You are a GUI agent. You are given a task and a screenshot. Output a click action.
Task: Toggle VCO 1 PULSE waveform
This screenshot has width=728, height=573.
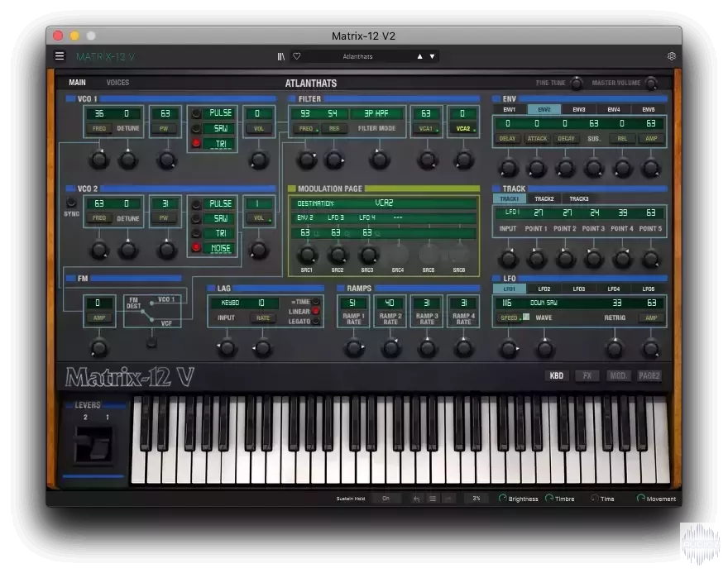click(196, 112)
